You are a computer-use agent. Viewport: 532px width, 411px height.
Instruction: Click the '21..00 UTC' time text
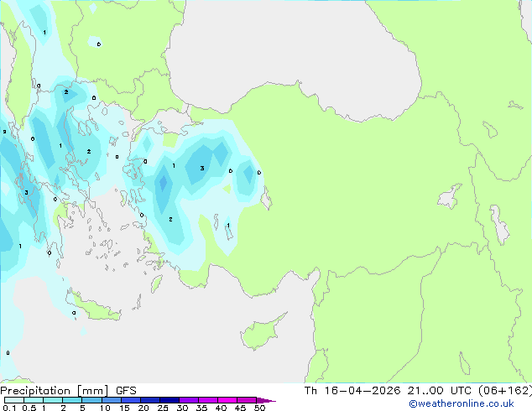(440, 391)
